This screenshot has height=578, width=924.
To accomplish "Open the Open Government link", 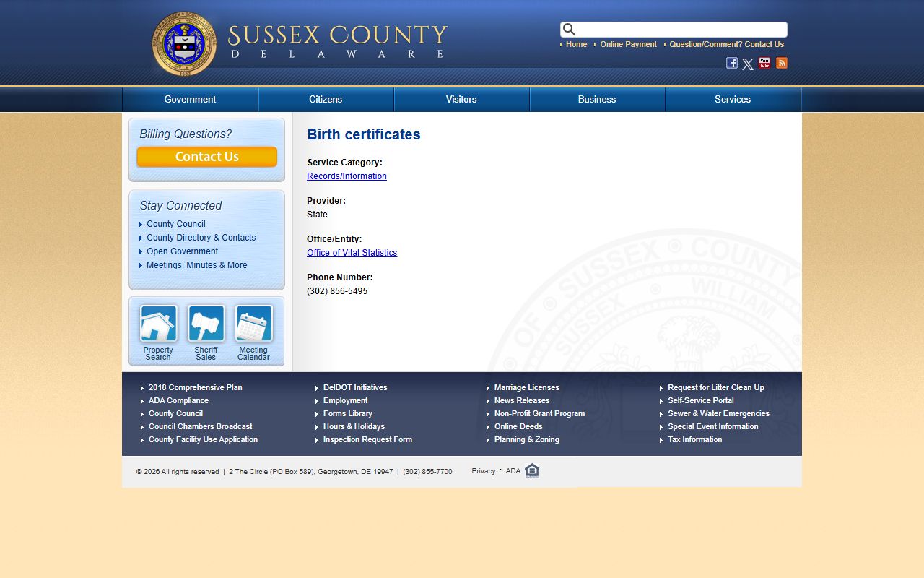I will click(182, 251).
